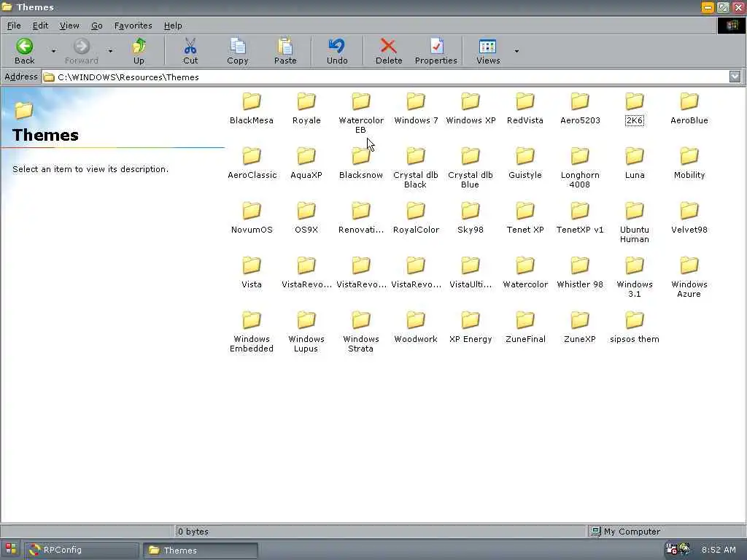Undo the last action
Screen dimensions: 747x560
337,51
